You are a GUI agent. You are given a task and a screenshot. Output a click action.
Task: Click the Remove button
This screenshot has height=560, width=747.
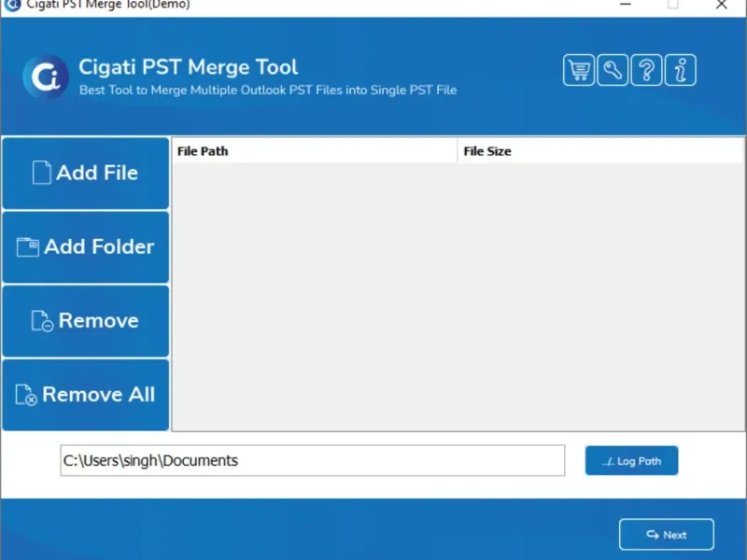pos(85,321)
